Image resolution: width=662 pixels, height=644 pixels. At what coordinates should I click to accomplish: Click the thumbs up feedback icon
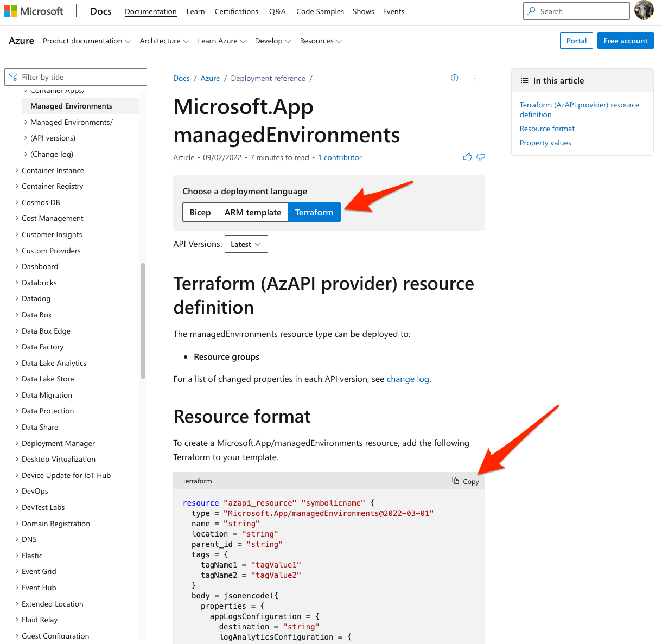pyautogui.click(x=467, y=157)
